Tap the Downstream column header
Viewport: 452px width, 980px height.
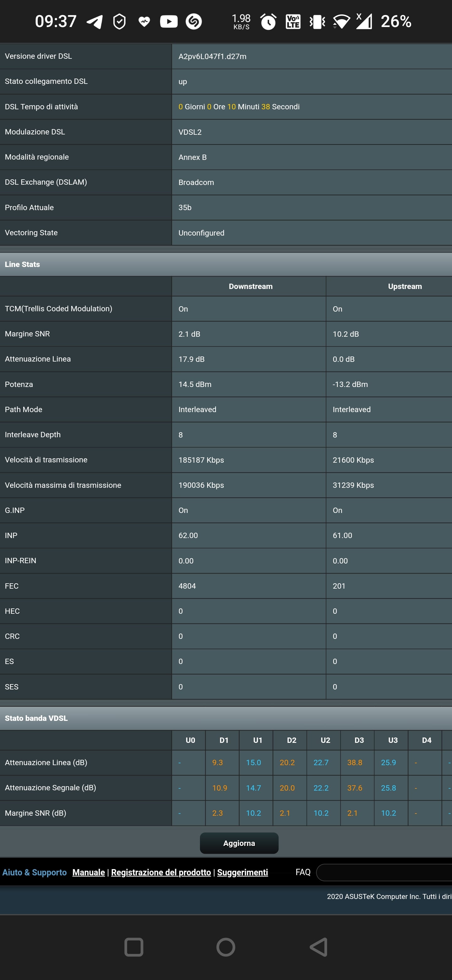click(250, 286)
